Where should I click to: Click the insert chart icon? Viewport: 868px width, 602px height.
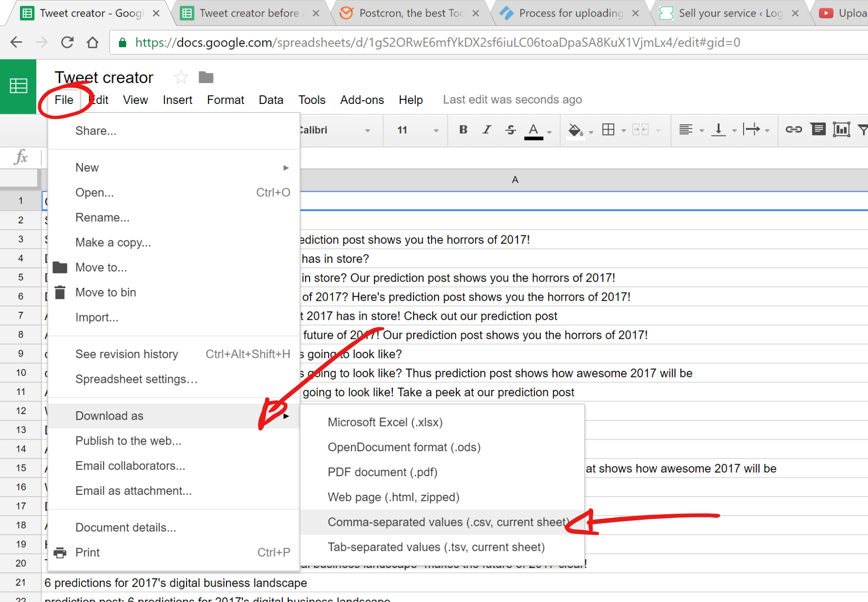click(841, 129)
